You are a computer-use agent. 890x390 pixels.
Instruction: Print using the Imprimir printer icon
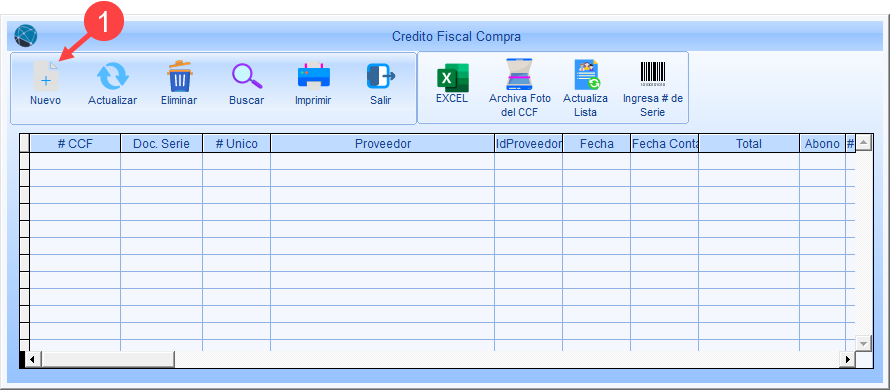[314, 76]
